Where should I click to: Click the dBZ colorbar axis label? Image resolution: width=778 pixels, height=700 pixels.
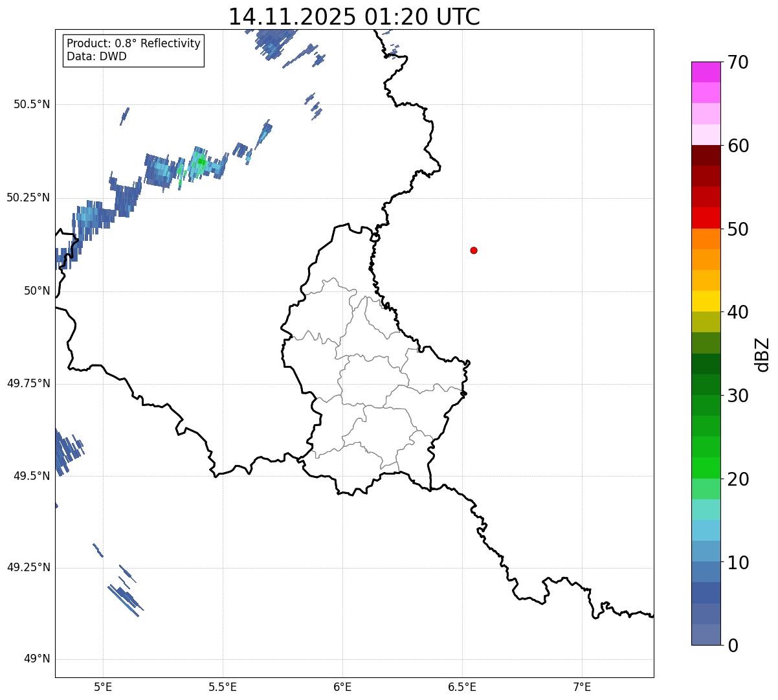click(x=763, y=354)
